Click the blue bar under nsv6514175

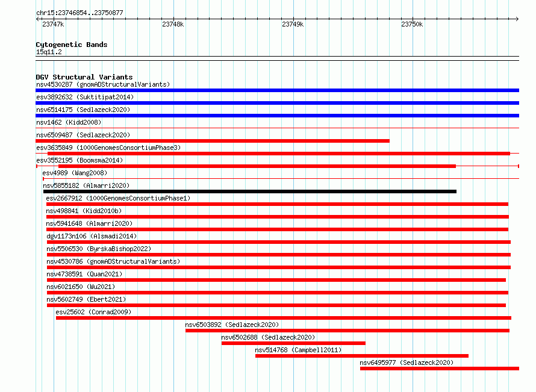tap(277, 116)
